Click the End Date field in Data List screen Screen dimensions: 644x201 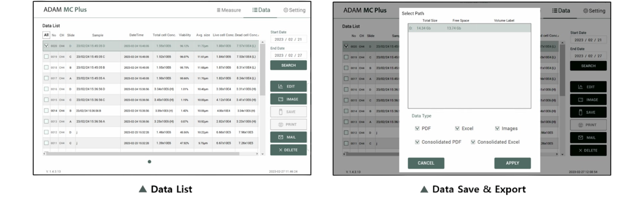click(288, 55)
